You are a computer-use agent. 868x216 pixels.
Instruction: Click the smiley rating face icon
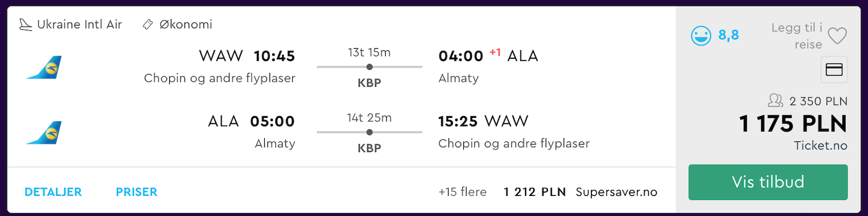click(x=701, y=36)
